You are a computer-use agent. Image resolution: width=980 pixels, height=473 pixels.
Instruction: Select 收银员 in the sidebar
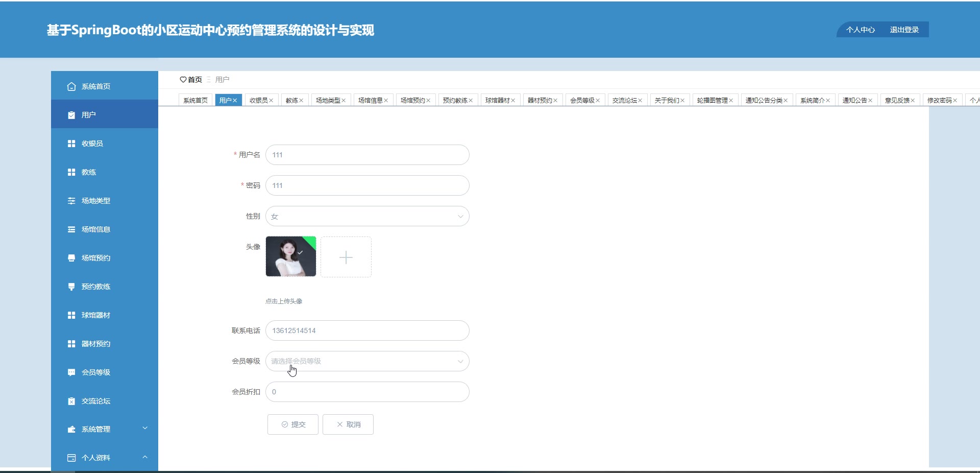105,144
